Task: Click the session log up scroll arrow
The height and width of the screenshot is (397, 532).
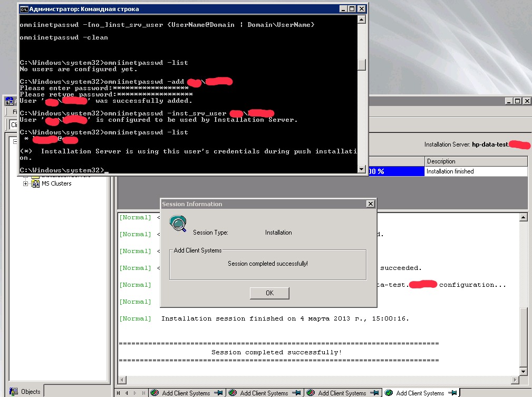Action: click(523, 218)
